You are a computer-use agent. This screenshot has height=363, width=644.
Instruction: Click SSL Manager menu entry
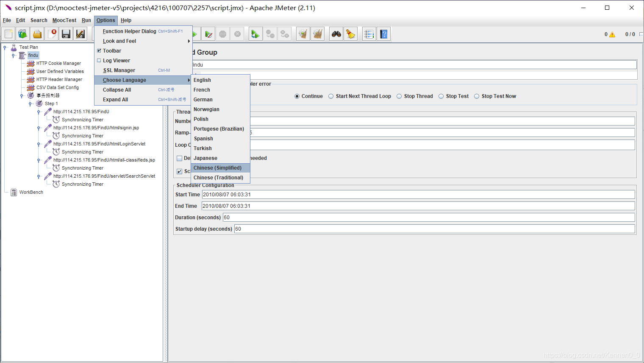point(143,70)
